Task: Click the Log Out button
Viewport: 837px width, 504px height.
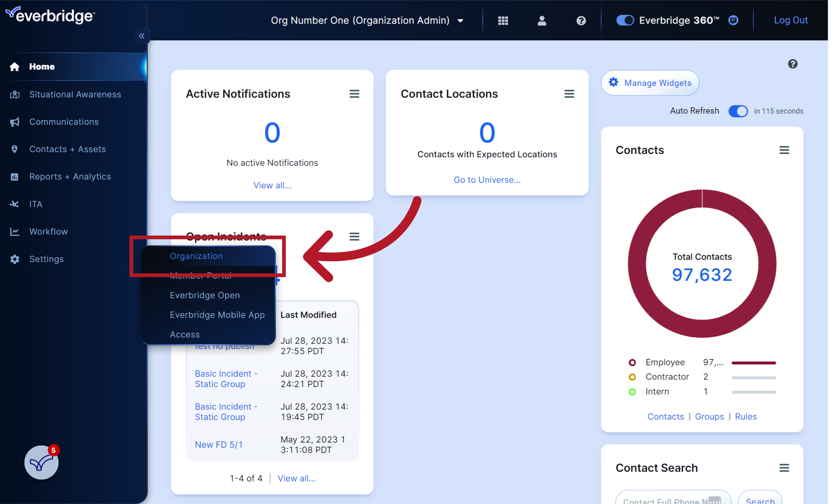Action: tap(791, 20)
